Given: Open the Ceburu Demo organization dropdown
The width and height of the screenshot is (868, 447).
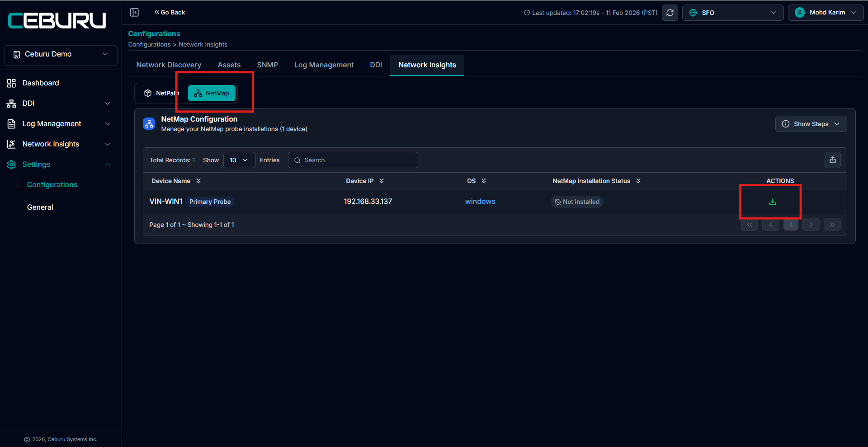Looking at the screenshot, I should click(61, 54).
